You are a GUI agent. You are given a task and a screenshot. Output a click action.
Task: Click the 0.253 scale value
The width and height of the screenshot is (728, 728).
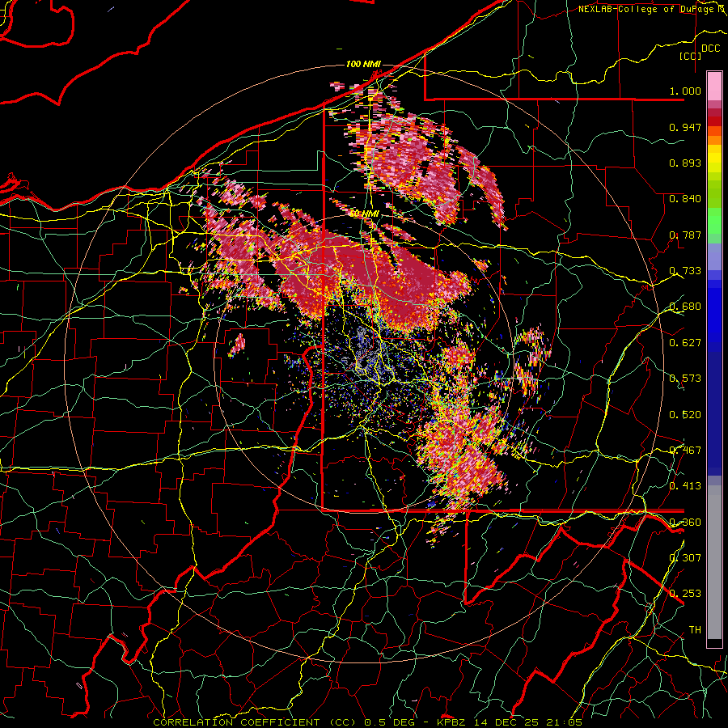[685, 594]
